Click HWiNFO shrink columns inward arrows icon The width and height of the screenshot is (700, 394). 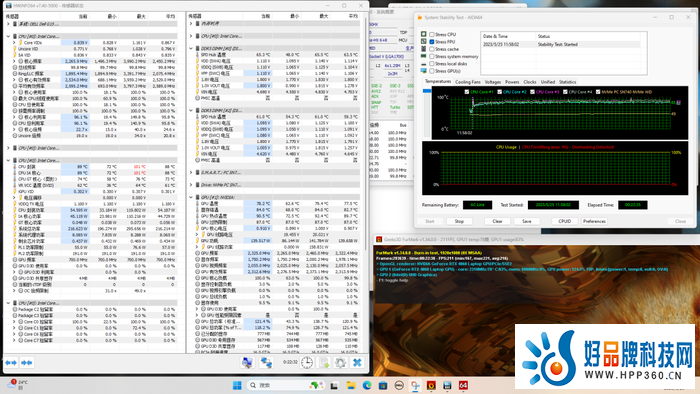(x=27, y=363)
